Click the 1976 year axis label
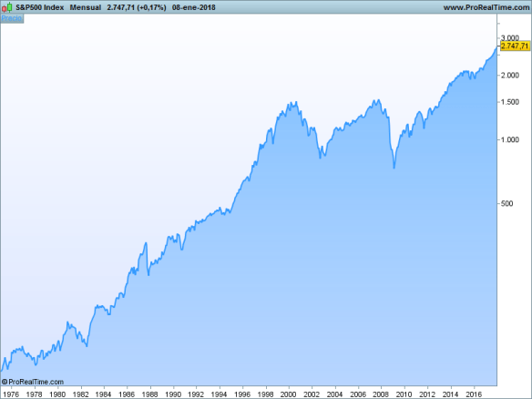Screen dimensions: 532x399 click(x=11, y=394)
